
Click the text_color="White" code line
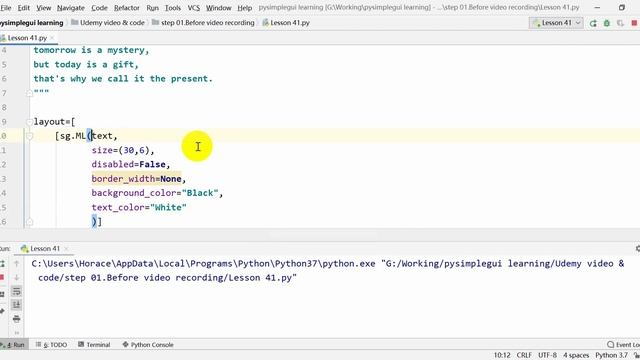(139, 207)
